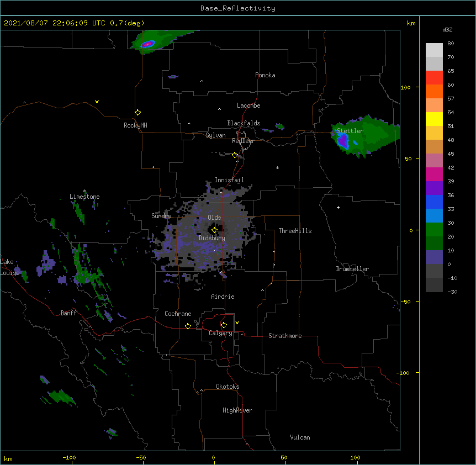Select the red 65 dBZ color swatch

pyautogui.click(x=434, y=77)
